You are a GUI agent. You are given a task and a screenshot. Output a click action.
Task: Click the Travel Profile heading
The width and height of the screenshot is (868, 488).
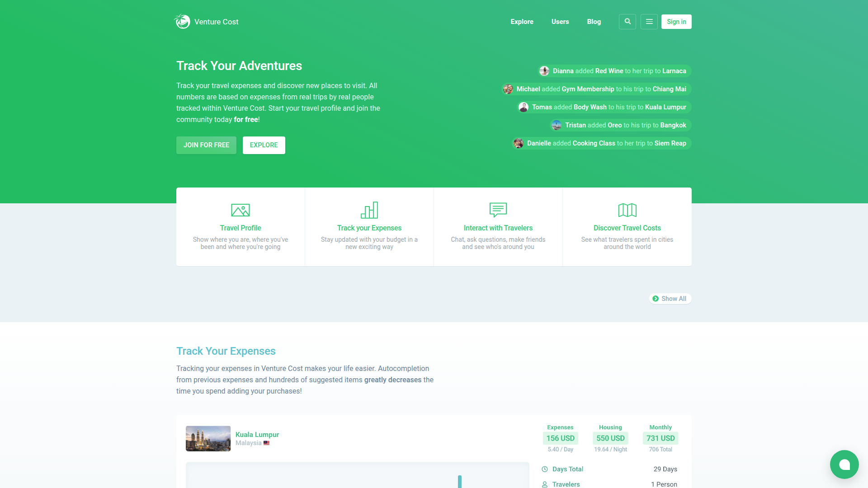(241, 228)
